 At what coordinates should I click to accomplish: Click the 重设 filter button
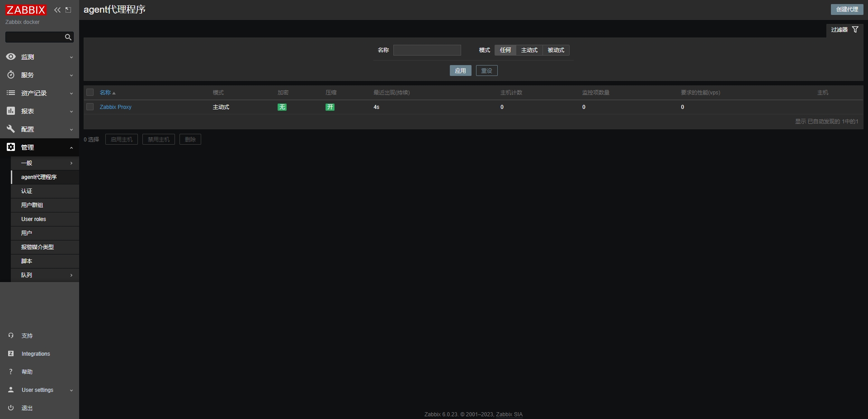coord(486,71)
